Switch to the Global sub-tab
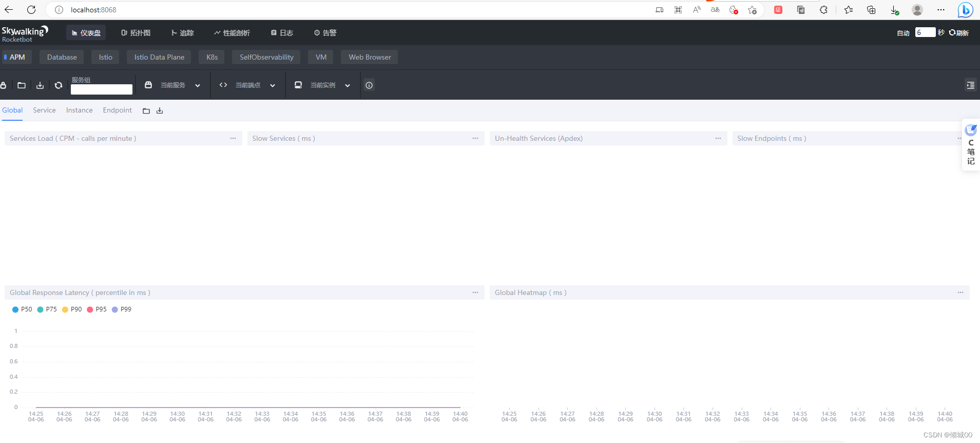The image size is (980, 443). (x=12, y=110)
